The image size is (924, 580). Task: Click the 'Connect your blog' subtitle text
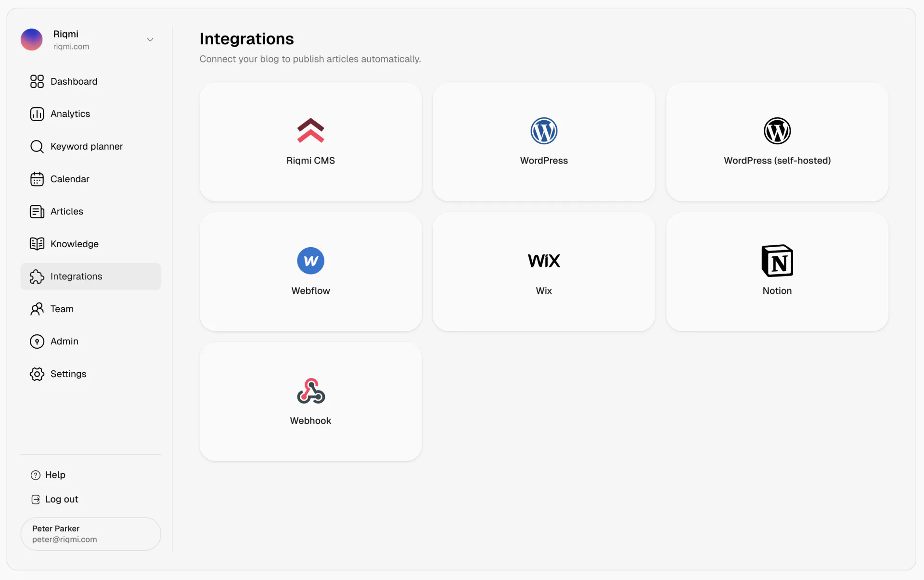click(310, 59)
